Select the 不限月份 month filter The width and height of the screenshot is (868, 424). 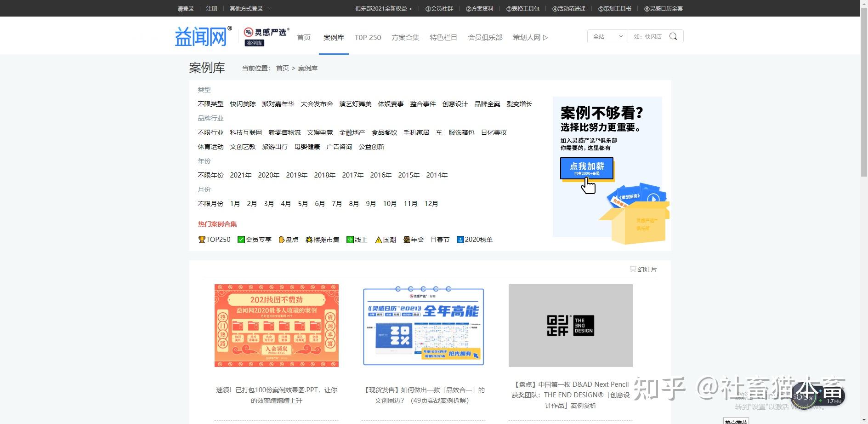(x=210, y=204)
